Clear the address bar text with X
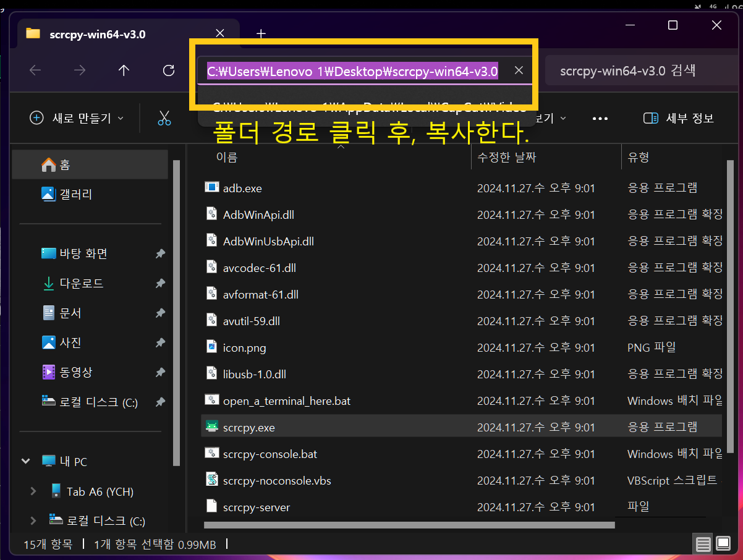743x560 pixels. pyautogui.click(x=518, y=70)
